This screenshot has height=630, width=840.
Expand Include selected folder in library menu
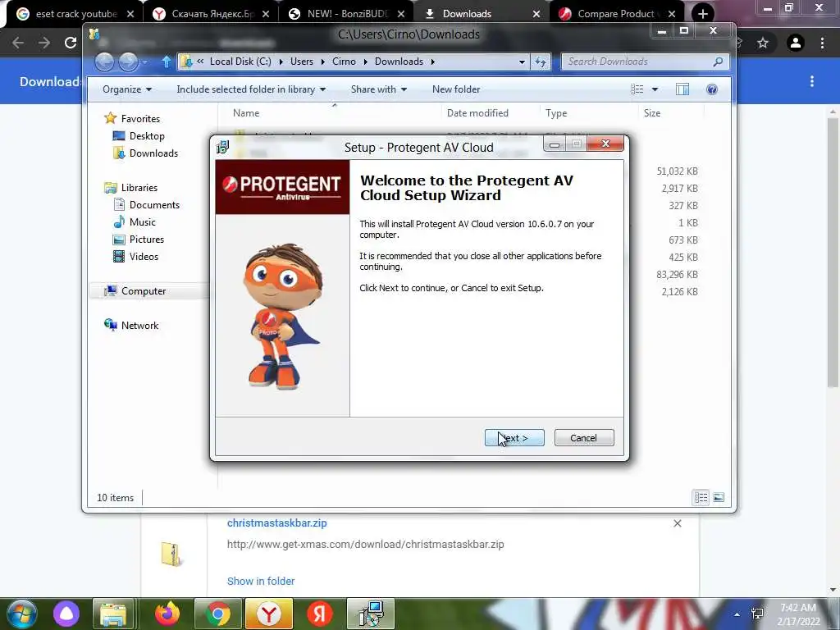[x=251, y=89]
